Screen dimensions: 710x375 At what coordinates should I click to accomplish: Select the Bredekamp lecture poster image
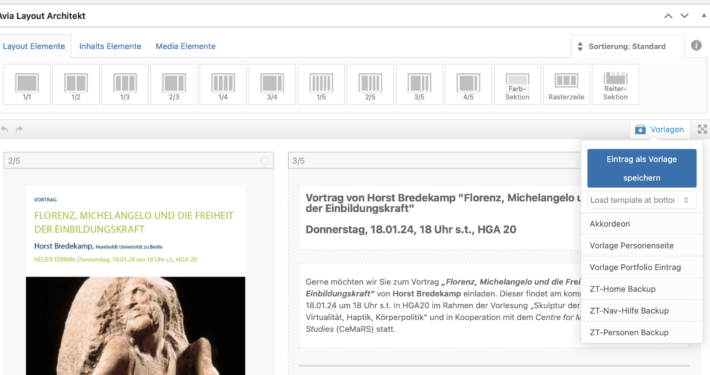pyautogui.click(x=135, y=279)
